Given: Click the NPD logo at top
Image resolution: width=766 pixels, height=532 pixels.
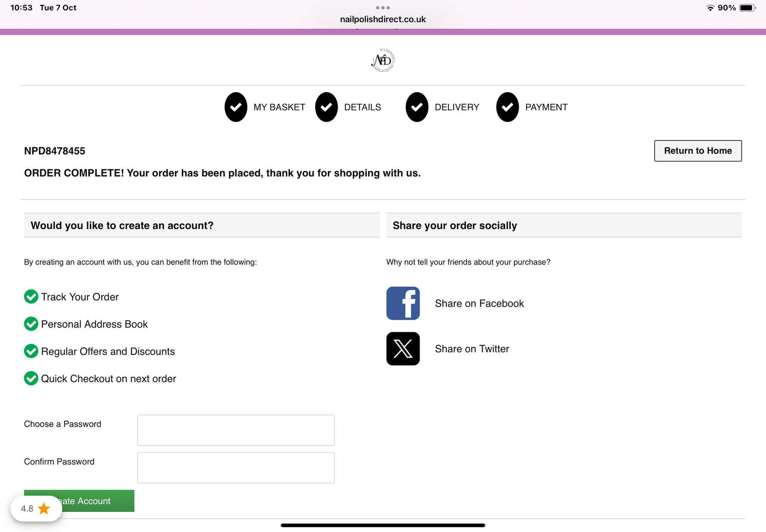Looking at the screenshot, I should coord(383,60).
